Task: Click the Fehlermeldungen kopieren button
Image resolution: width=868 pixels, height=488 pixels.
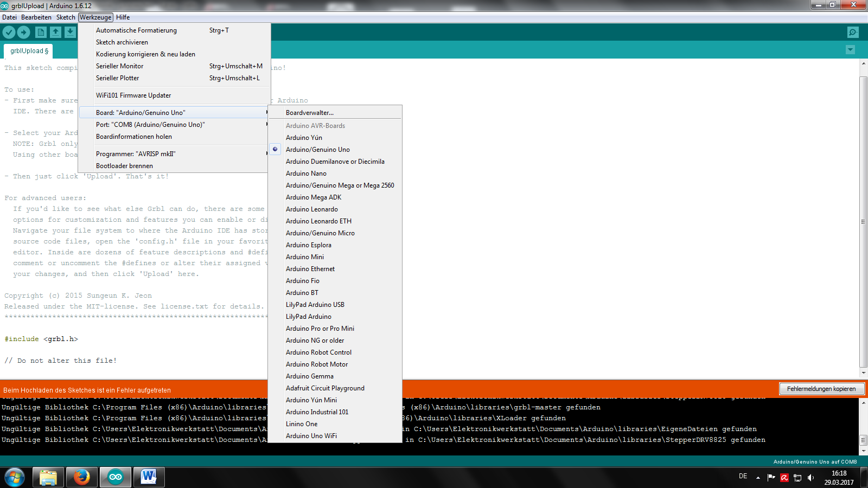Action: coord(821,389)
